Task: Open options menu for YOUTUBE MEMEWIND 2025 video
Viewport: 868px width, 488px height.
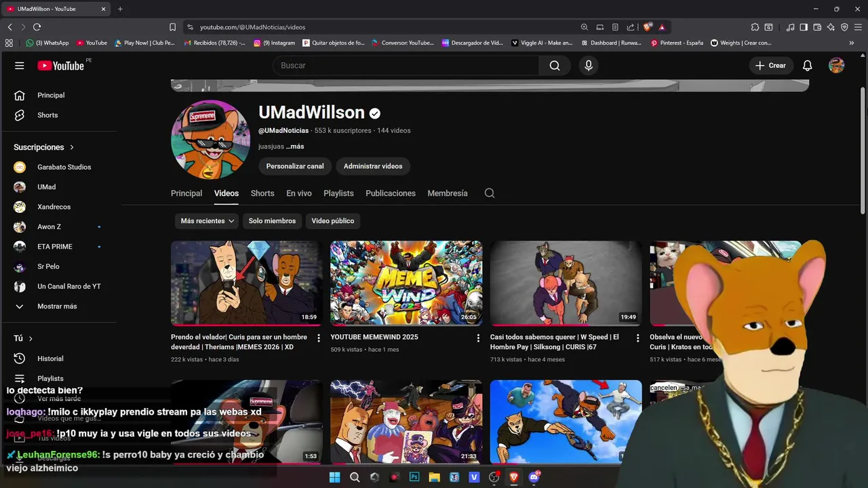Action: tap(478, 338)
